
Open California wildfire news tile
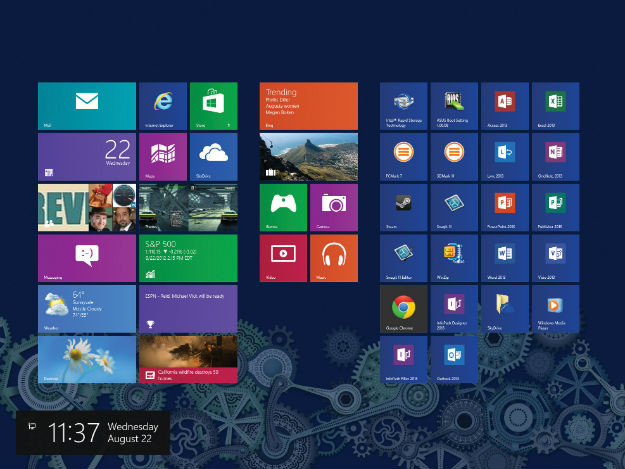click(187, 360)
